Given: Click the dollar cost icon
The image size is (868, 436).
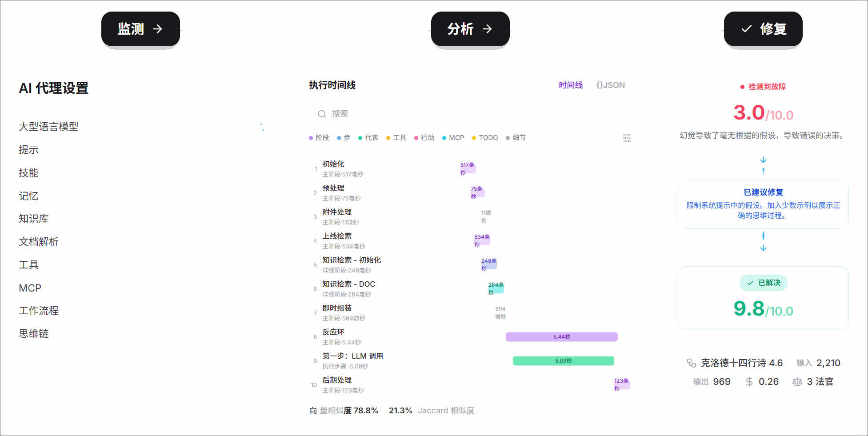Looking at the screenshot, I should point(749,382).
